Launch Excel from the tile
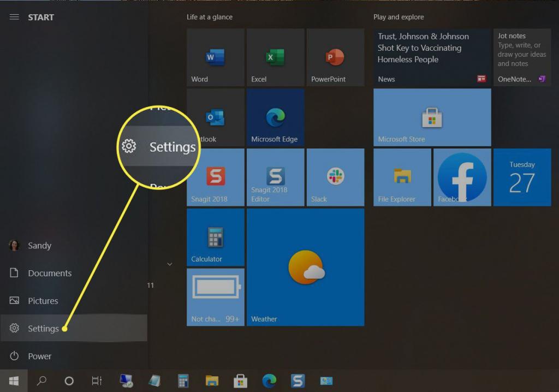Image resolution: width=559 pixels, height=392 pixels. 275,57
